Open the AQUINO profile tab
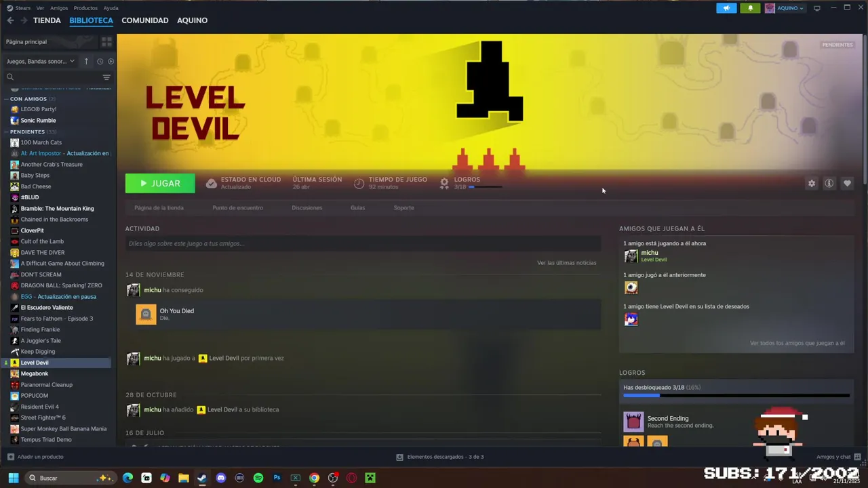The height and width of the screenshot is (488, 868). [x=193, y=20]
